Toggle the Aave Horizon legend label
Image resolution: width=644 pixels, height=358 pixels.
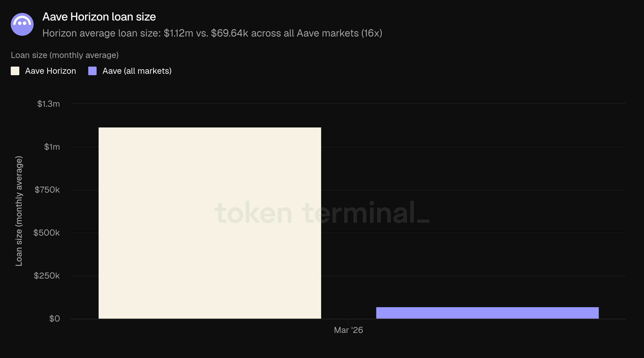pos(51,71)
